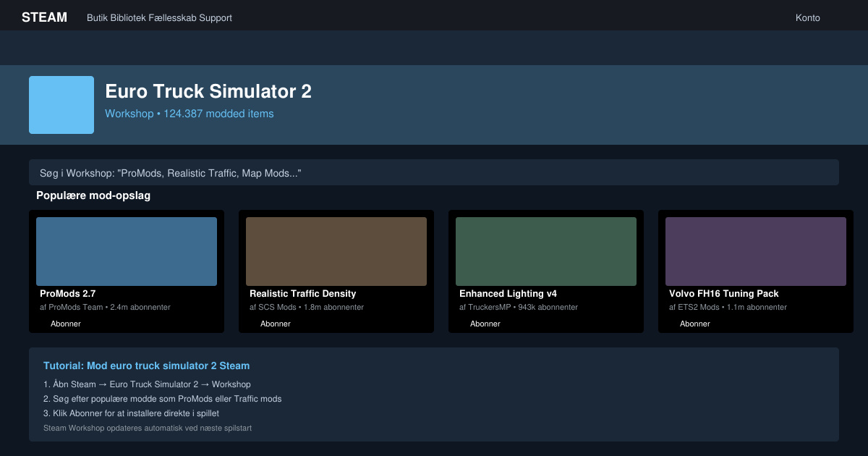Click the ProMods 2.7 title
Image resolution: width=868 pixels, height=456 pixels.
(68, 294)
